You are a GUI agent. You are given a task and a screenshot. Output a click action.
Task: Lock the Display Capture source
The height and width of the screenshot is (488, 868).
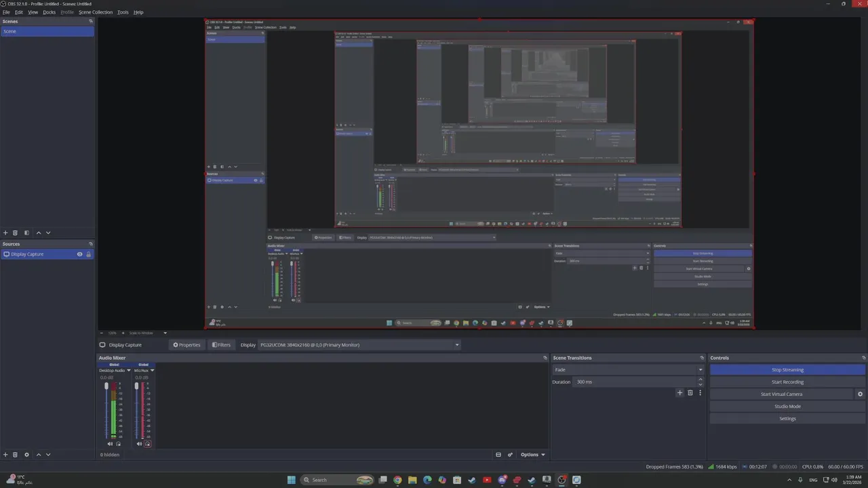88,254
